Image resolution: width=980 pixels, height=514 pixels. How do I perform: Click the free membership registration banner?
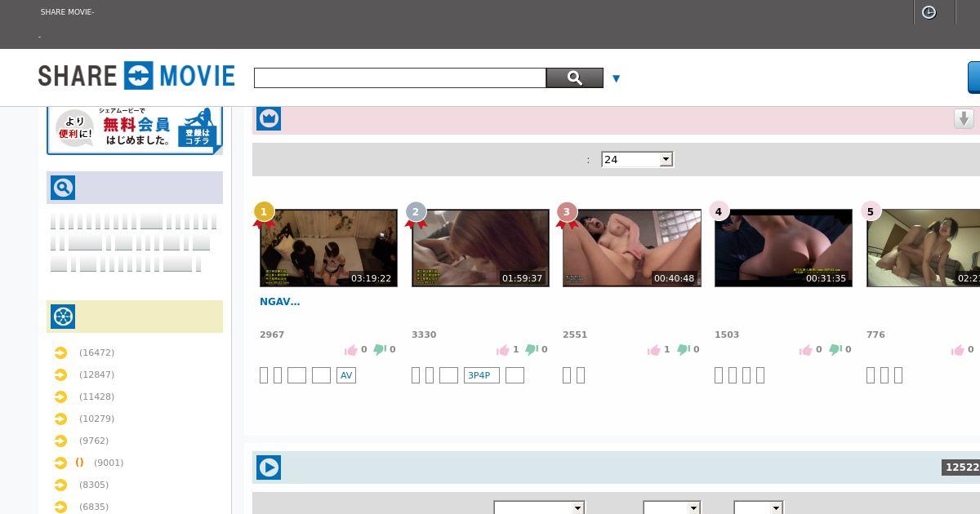coord(135,129)
